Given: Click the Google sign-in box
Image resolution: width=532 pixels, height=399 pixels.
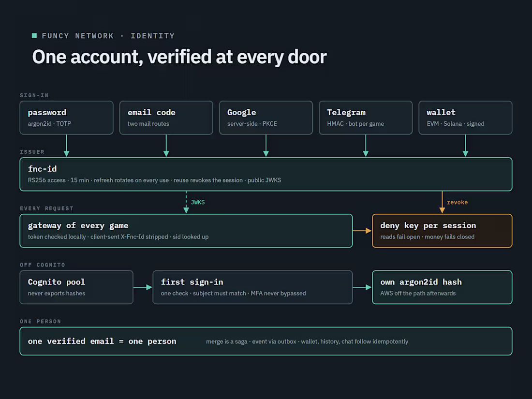Looking at the screenshot, I should tap(266, 118).
